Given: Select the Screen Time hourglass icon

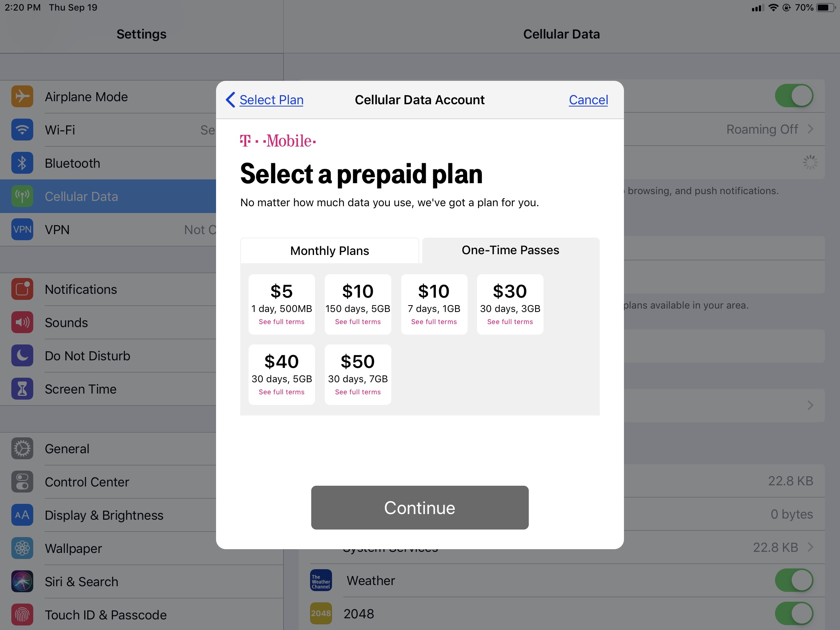Looking at the screenshot, I should 22,389.
